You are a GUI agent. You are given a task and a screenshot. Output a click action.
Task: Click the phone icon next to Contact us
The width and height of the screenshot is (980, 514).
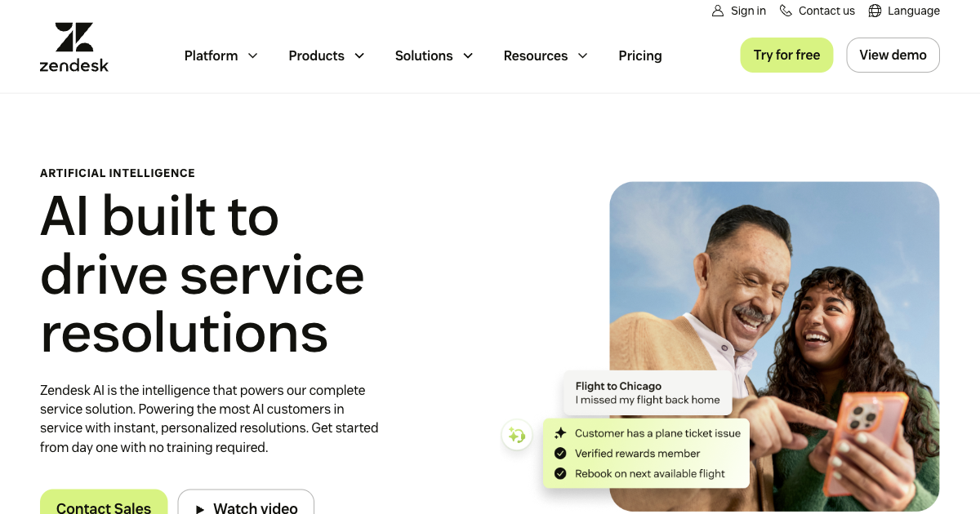point(785,11)
